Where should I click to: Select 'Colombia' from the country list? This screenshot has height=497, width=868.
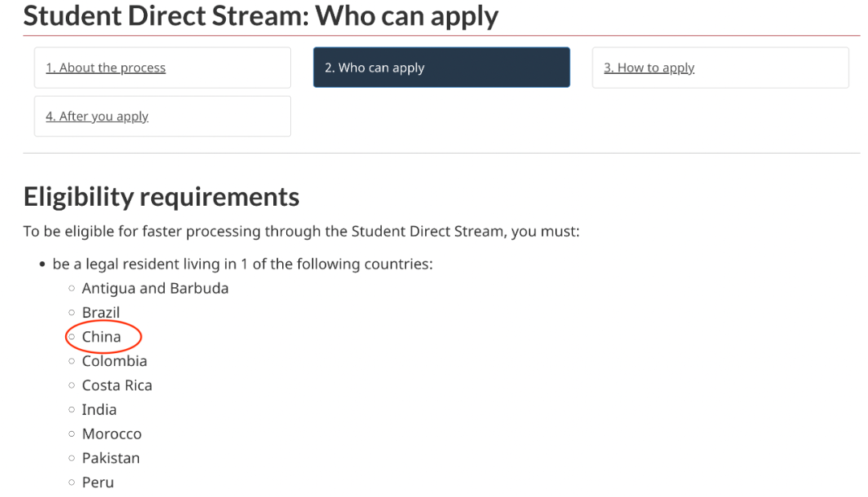coord(114,361)
